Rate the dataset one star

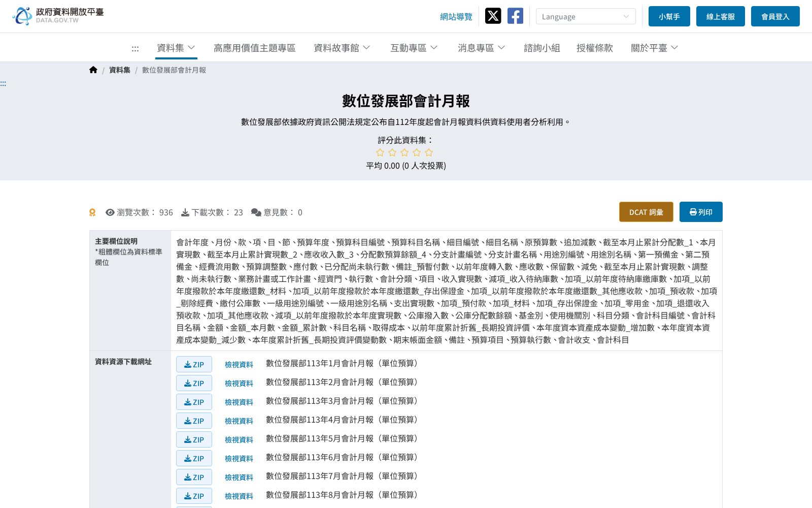(380, 152)
